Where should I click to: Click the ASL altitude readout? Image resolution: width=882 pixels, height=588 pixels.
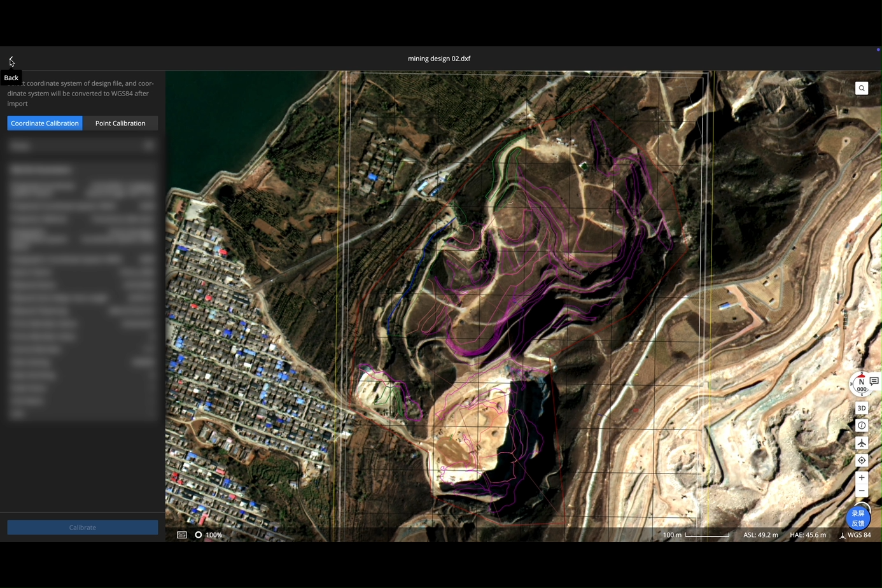click(760, 535)
